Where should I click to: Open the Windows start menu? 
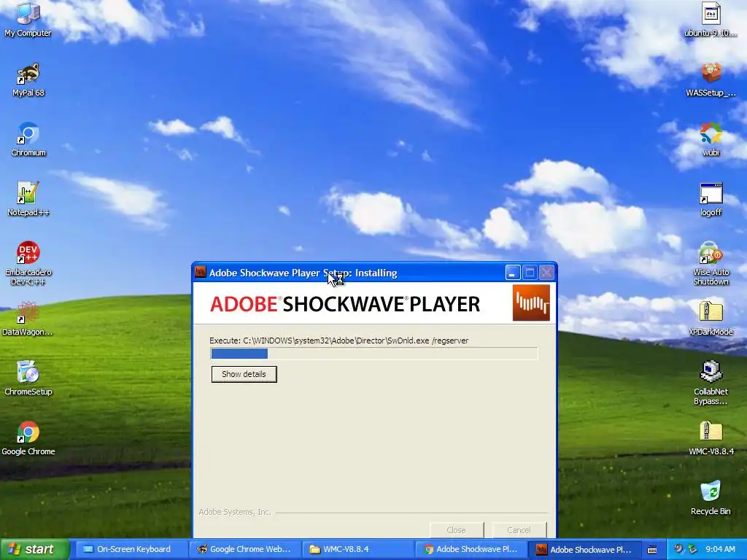34,550
